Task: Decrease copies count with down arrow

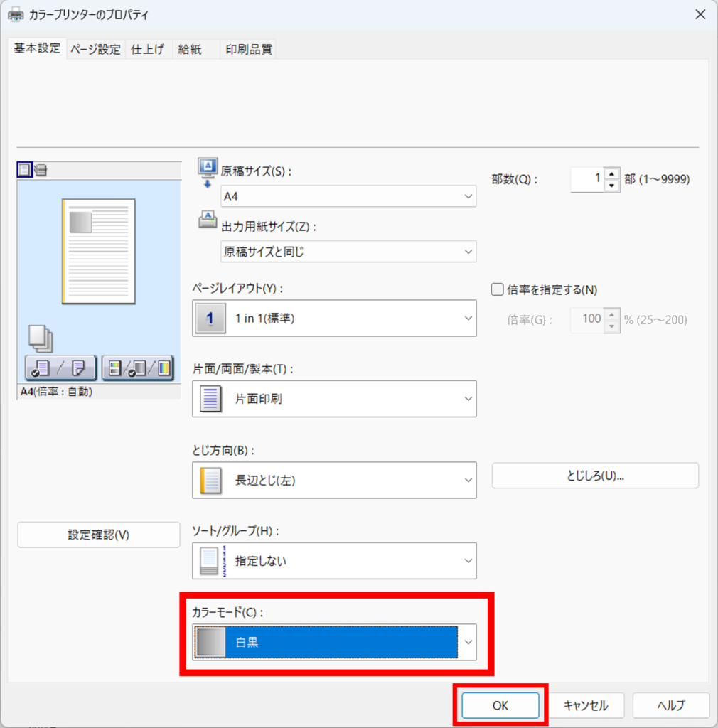Action: (611, 186)
